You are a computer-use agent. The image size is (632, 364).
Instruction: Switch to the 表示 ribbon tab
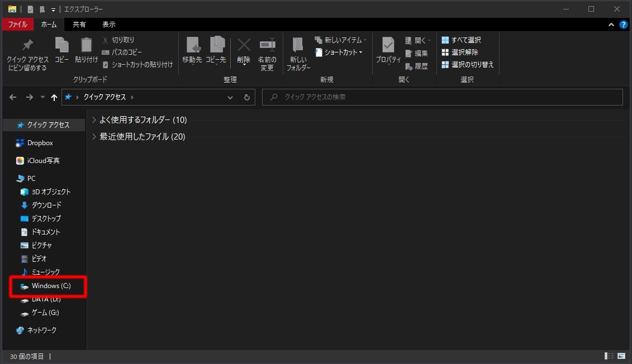click(x=109, y=25)
